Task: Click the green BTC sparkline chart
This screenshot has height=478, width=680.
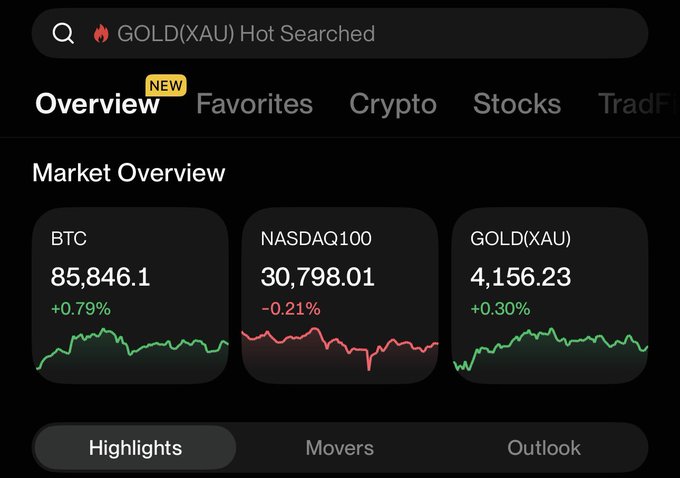Action: tap(132, 349)
